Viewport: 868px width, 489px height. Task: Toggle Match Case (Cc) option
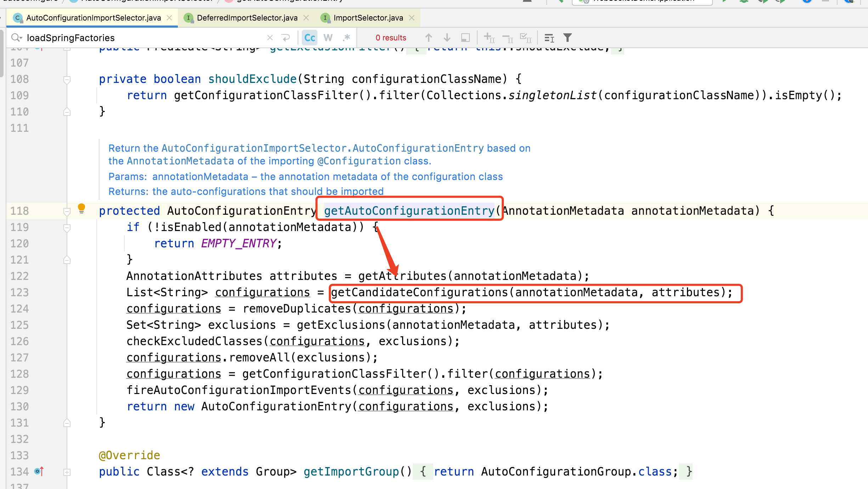310,38
